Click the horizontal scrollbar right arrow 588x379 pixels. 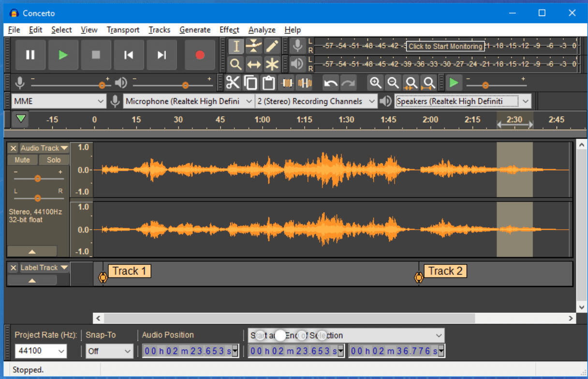click(x=571, y=318)
